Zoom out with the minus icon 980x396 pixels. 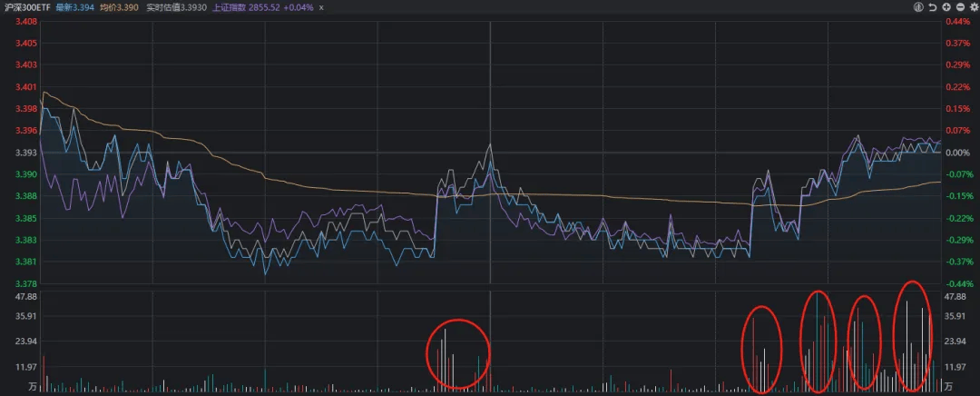(958, 7)
